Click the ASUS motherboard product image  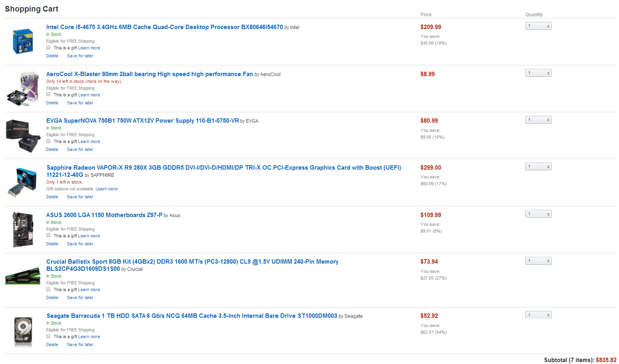[x=23, y=229]
